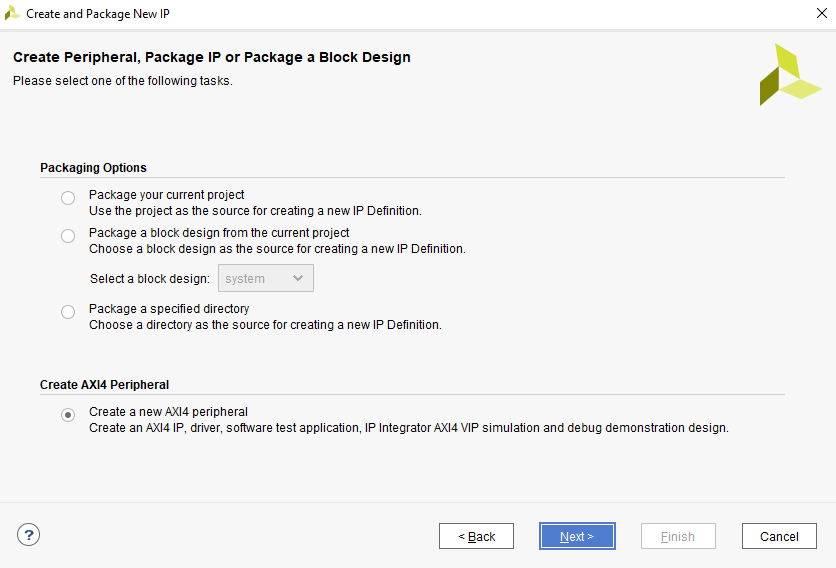Open help via the question mark icon
This screenshot has width=836, height=568.
point(28,535)
